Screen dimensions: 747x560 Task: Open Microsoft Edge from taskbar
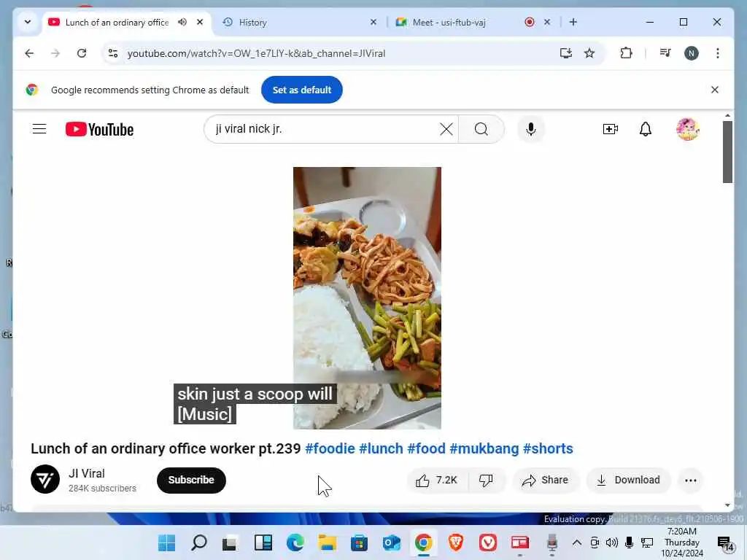click(295, 542)
